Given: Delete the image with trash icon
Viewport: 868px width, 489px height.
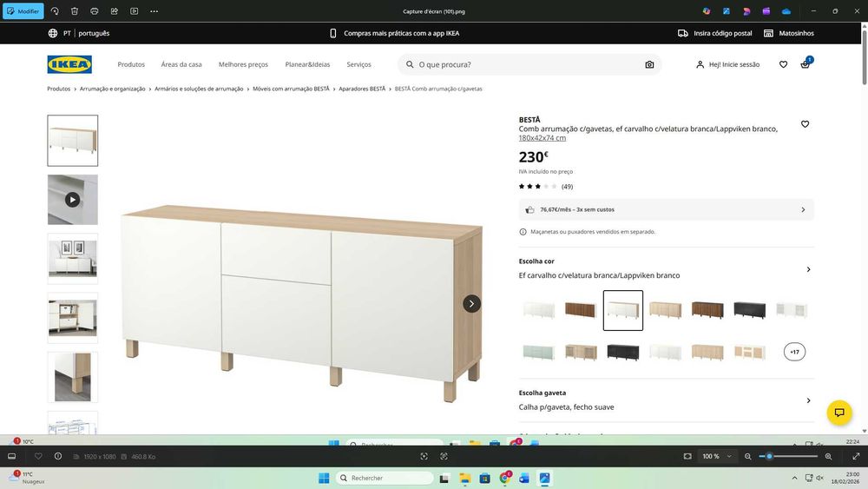Looking at the screenshot, I should coord(75,11).
